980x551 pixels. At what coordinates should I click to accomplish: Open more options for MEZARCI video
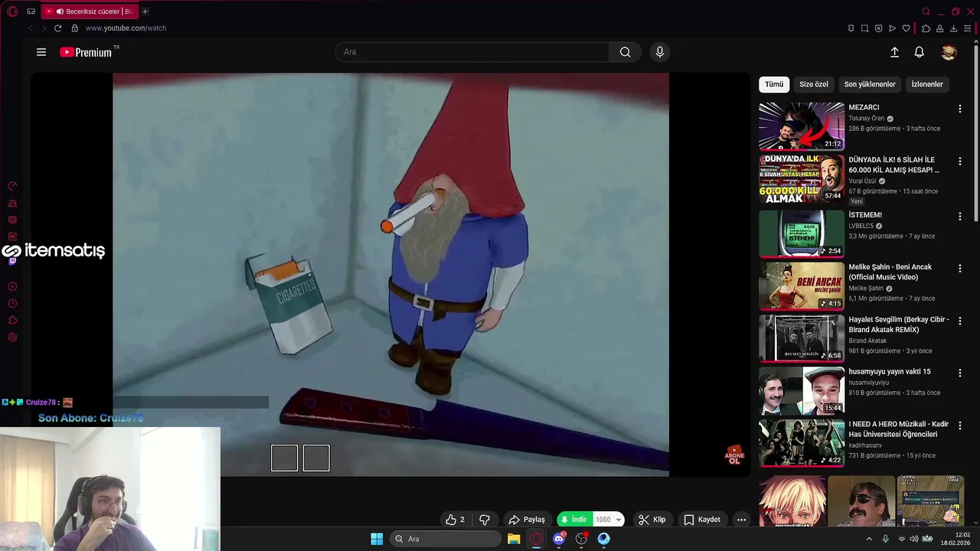click(959, 109)
